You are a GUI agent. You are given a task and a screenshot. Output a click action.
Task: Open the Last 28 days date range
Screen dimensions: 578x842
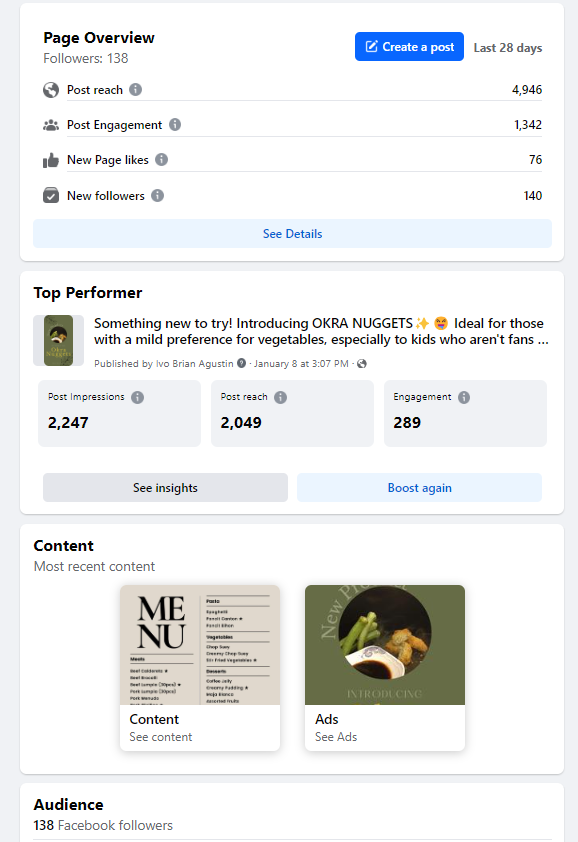(x=508, y=48)
